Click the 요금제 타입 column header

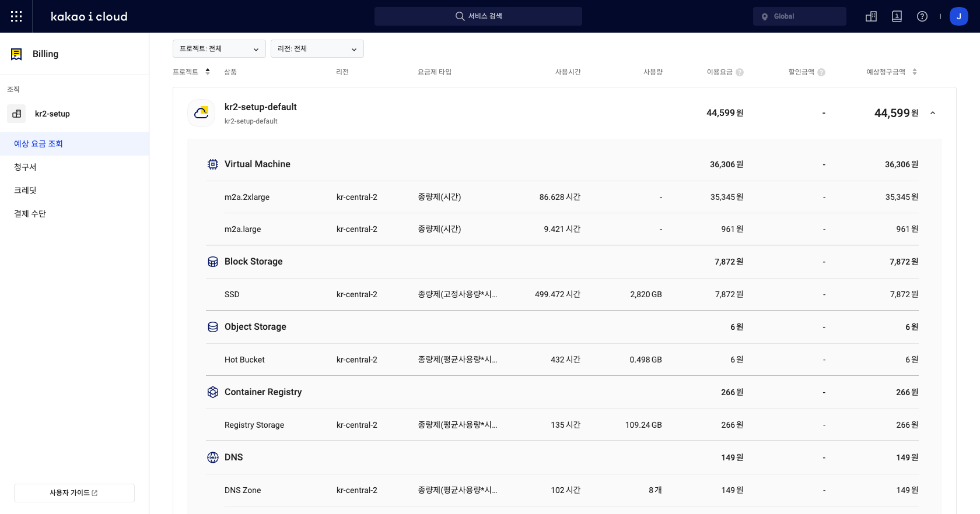pos(435,72)
